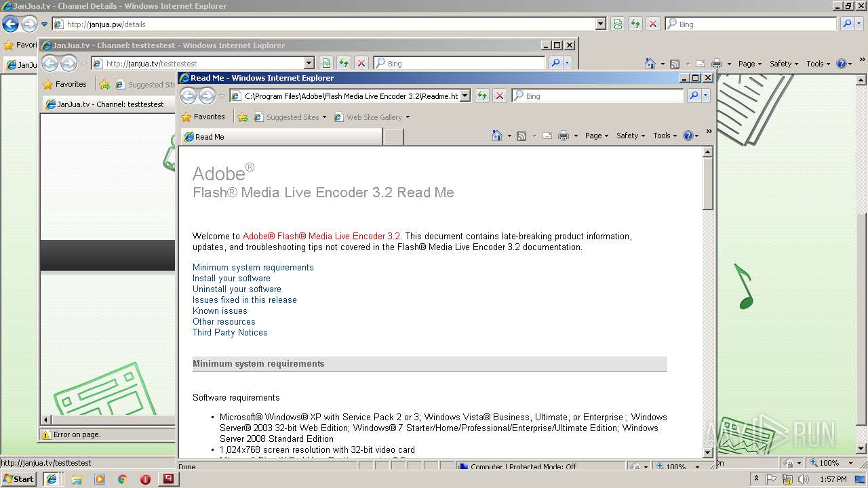Click Refresh icon in Channel Details window
Screen dimensions: 868x488
[x=635, y=24]
